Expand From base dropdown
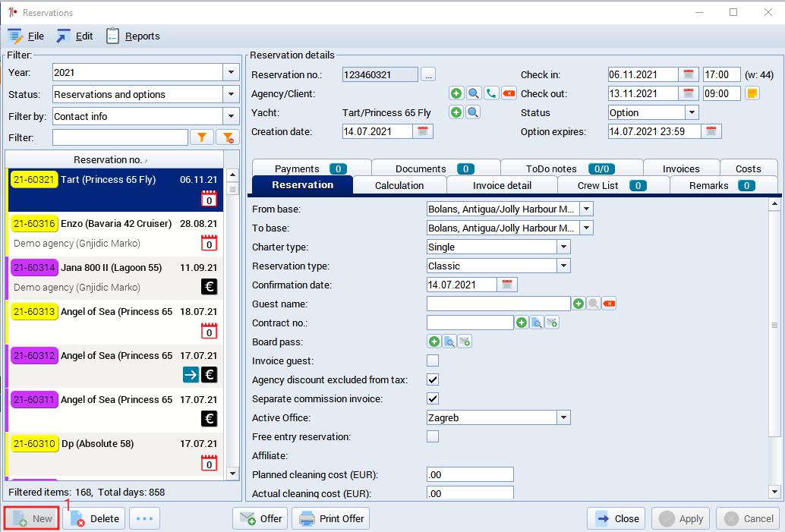785x532 pixels. 587,209
